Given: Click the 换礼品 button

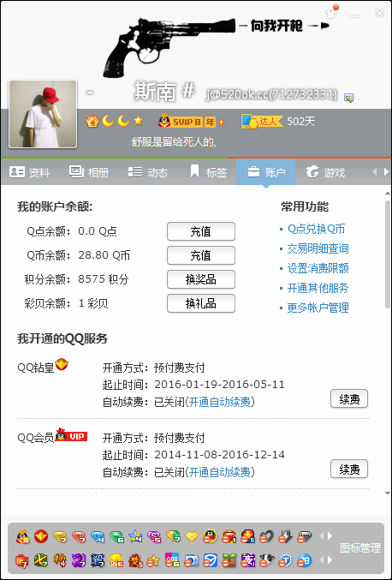Looking at the screenshot, I should [x=201, y=303].
